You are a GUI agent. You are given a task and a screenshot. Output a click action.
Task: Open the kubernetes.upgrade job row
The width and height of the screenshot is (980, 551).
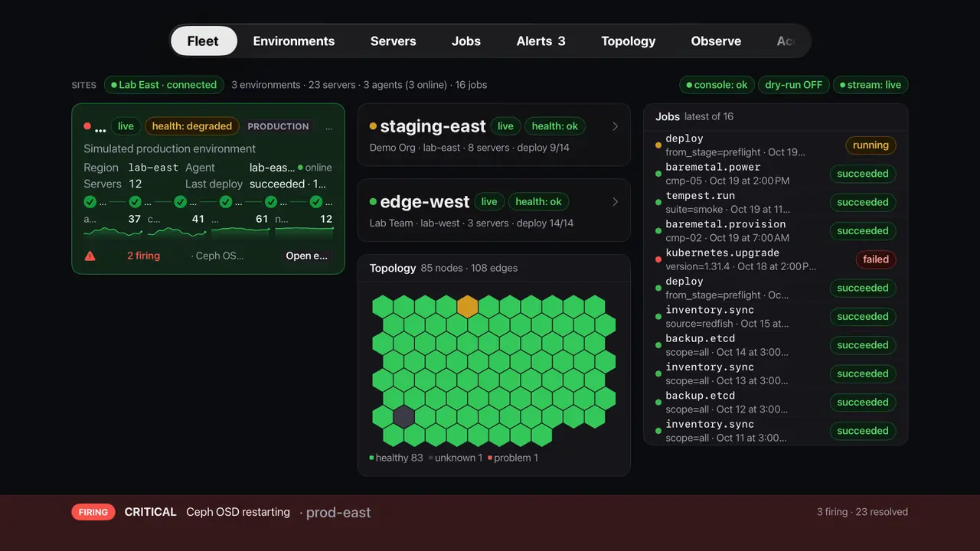point(776,259)
